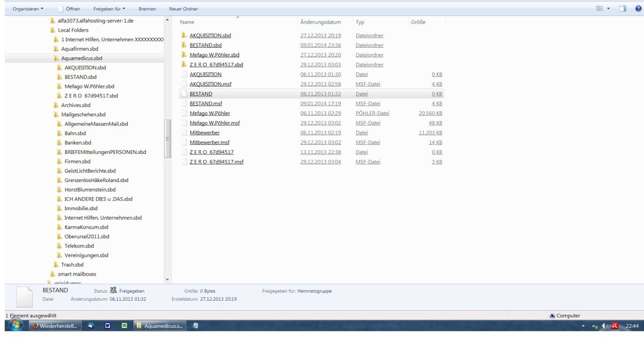Open Microsoft Word from the taskbar

pyautogui.click(x=107, y=326)
